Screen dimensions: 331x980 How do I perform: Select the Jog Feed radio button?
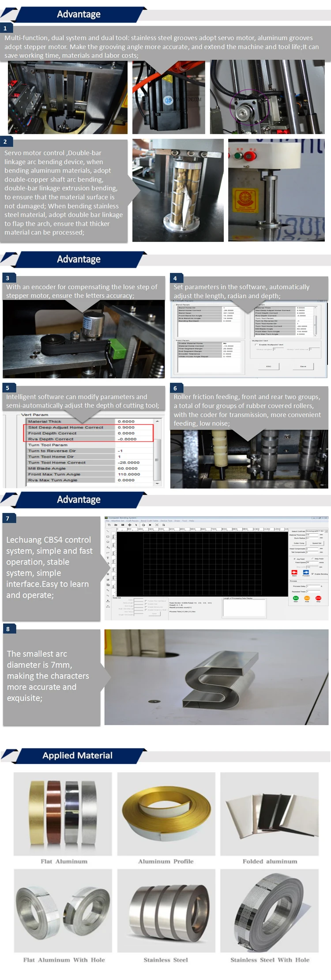(294, 559)
